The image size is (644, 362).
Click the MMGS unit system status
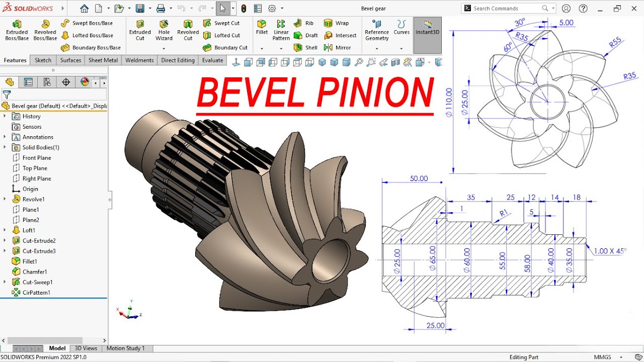point(602,357)
